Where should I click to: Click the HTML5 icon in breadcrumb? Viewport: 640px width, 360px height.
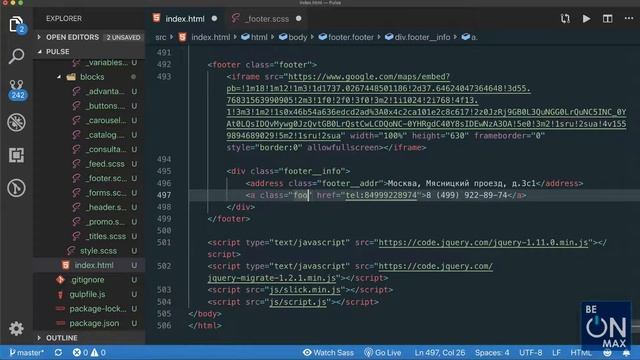pyautogui.click(x=182, y=37)
